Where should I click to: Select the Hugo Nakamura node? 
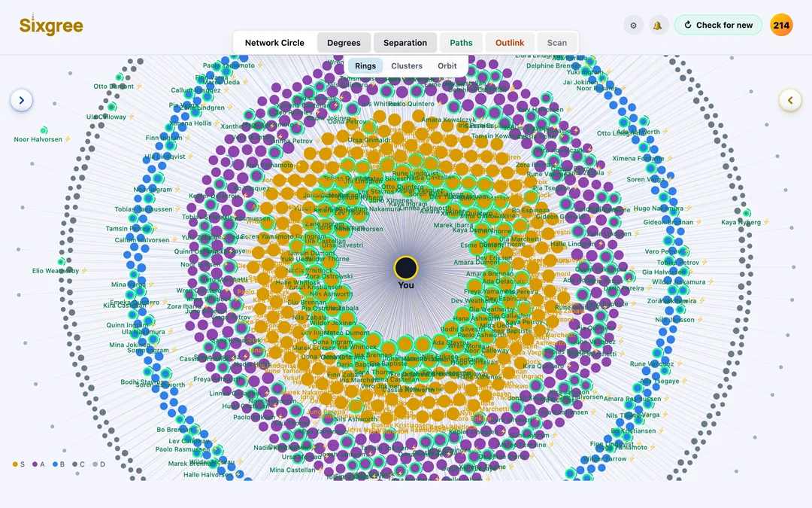pos(664,197)
